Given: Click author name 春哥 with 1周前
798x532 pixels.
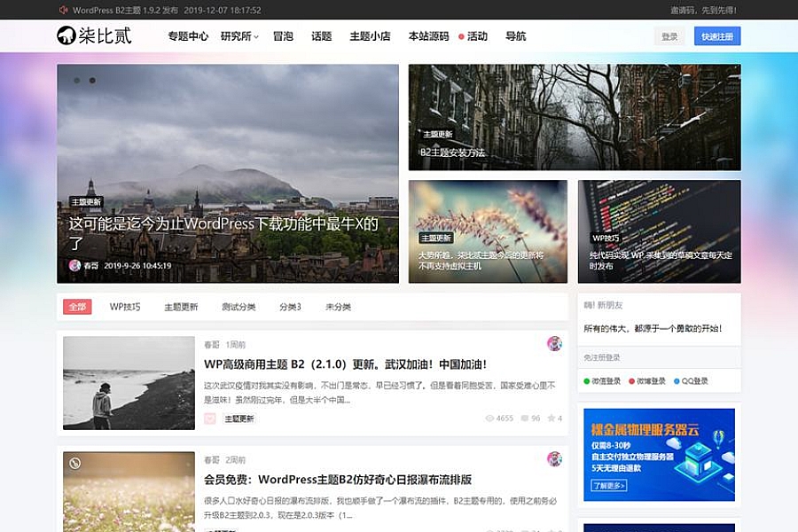Looking at the screenshot, I should [x=211, y=345].
